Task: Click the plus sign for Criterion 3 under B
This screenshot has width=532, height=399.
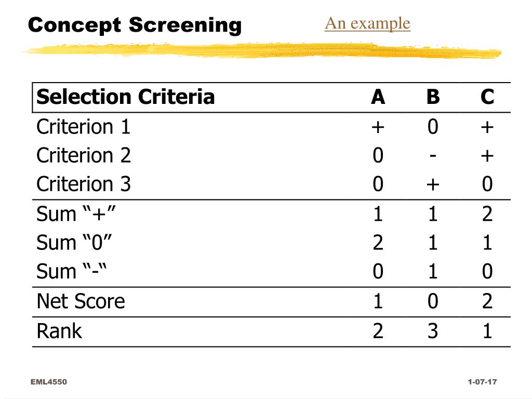Action: 433,185
